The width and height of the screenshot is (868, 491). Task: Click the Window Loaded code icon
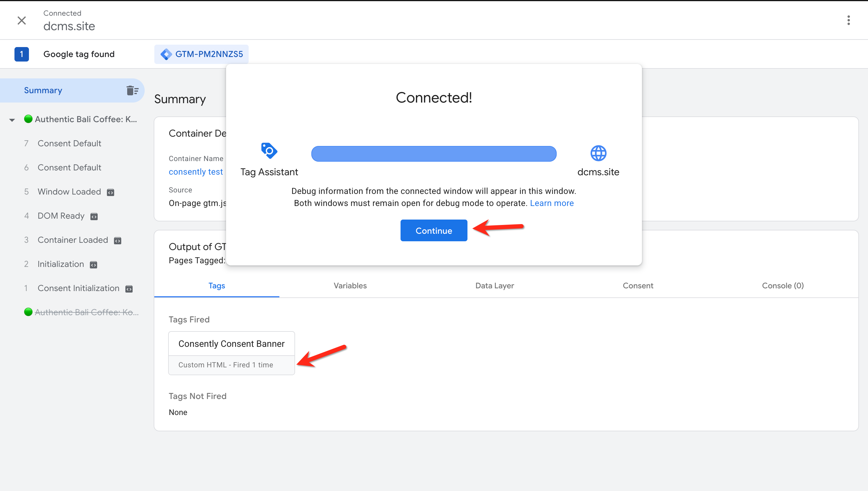[x=111, y=192]
